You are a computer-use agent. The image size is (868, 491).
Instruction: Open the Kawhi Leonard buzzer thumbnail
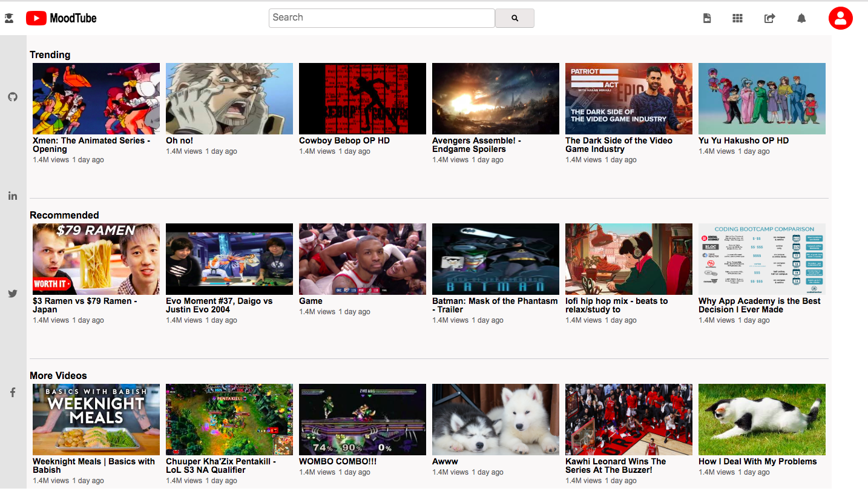[629, 420]
